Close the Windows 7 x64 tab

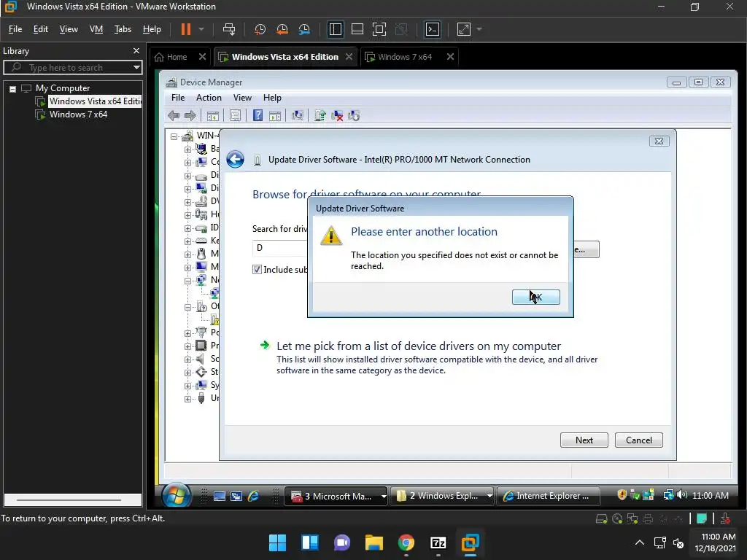450,57
